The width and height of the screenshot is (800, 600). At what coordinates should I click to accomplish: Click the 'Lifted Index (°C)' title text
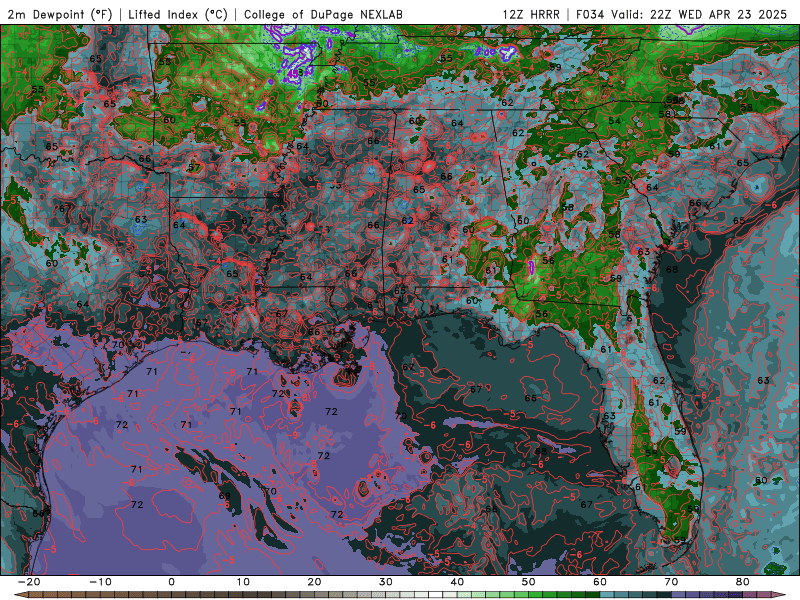click(x=178, y=14)
